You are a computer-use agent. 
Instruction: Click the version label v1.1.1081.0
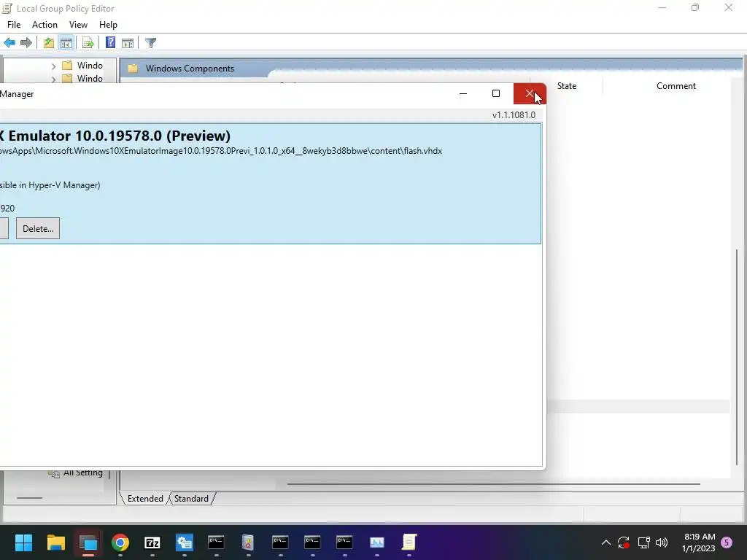coord(514,114)
